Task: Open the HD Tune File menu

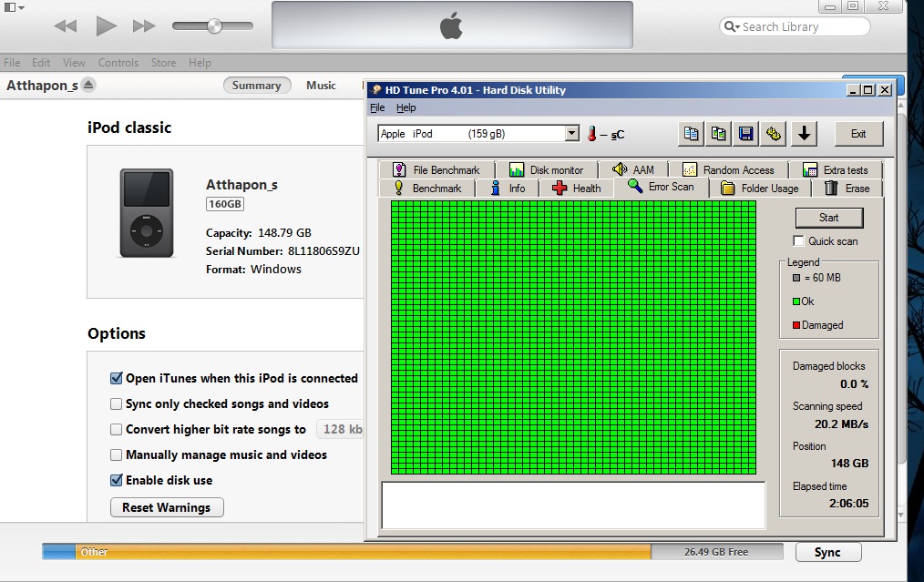Action: [x=377, y=107]
